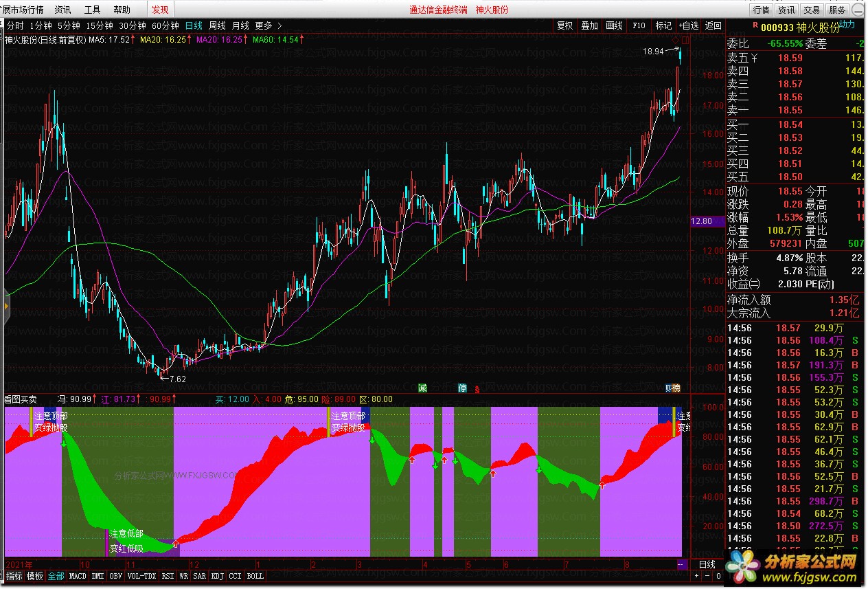Switch indicator to RSI
The image size is (868, 589).
[x=168, y=576]
